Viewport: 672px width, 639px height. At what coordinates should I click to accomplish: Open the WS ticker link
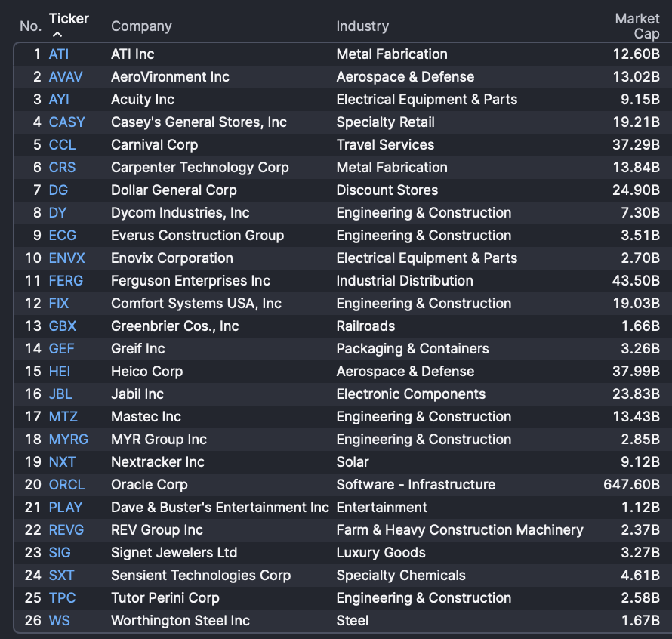coord(59,621)
